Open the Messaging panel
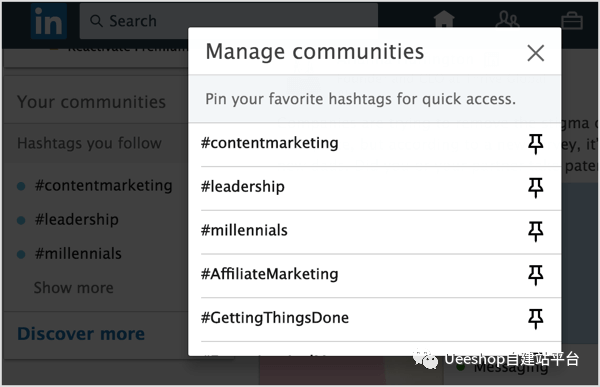600x387 pixels. pyautogui.click(x=511, y=368)
